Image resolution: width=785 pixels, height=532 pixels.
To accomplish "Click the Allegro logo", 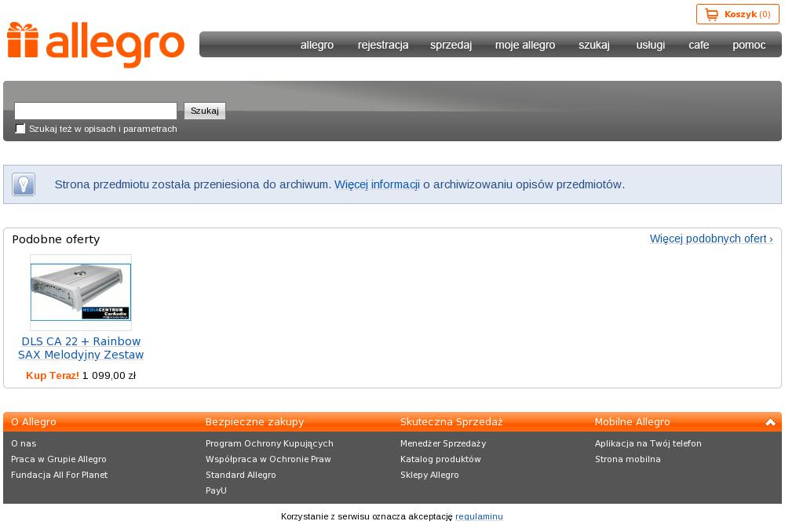I will click(96, 45).
